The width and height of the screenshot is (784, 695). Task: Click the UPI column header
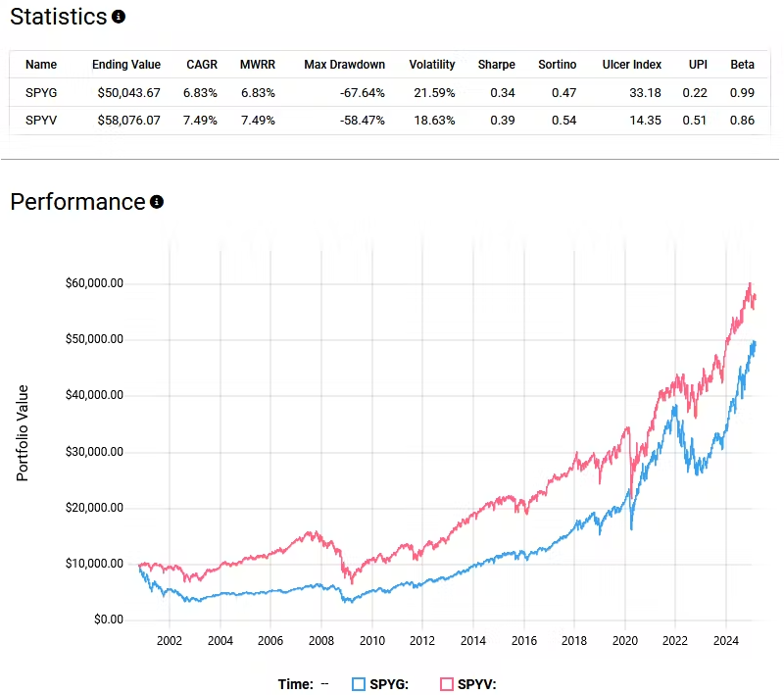coord(698,65)
